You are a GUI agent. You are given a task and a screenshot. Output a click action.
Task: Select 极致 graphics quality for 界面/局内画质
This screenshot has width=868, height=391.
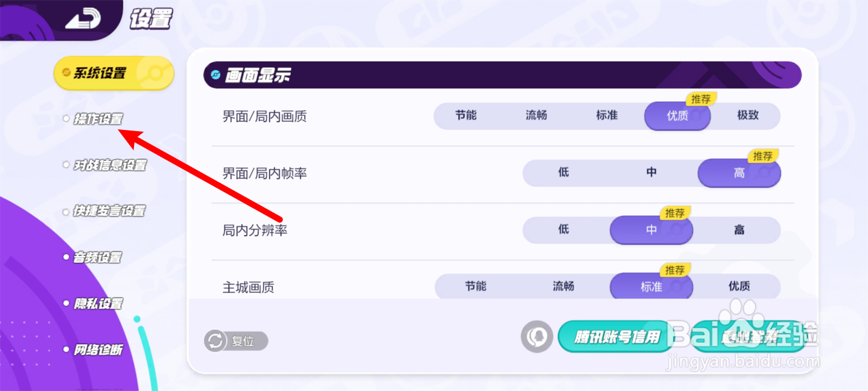748,116
